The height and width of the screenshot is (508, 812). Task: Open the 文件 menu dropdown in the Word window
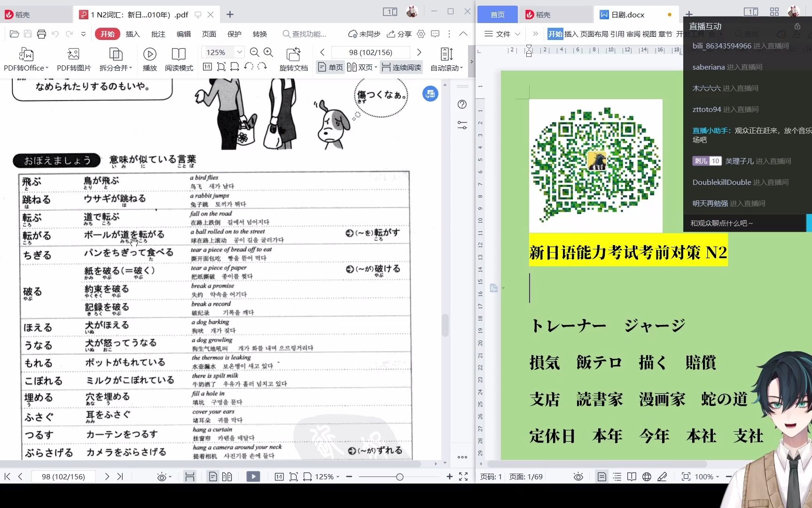[x=502, y=34]
